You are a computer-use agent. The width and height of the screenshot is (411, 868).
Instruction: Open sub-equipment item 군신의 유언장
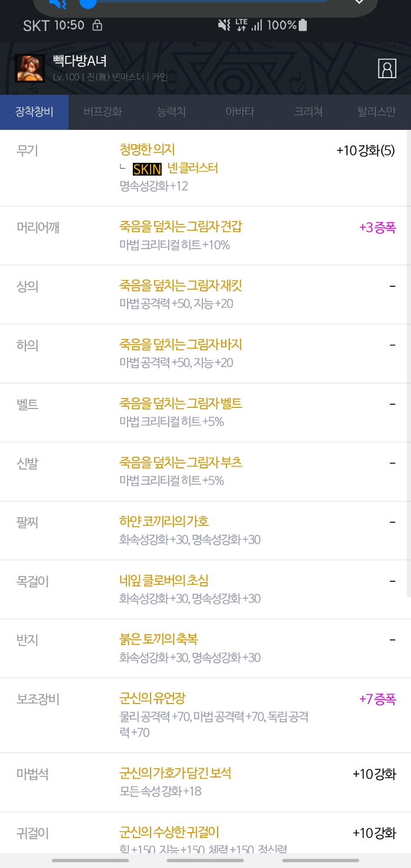[x=152, y=699]
